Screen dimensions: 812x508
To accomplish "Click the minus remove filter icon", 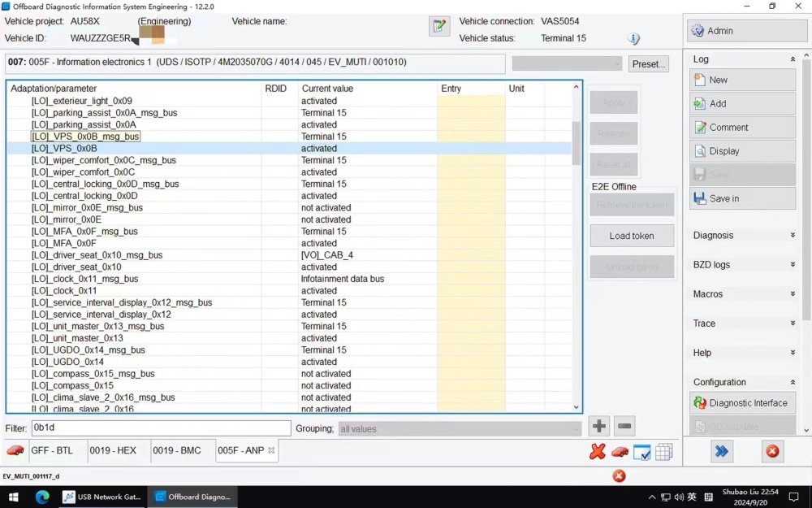I will pos(624,426).
